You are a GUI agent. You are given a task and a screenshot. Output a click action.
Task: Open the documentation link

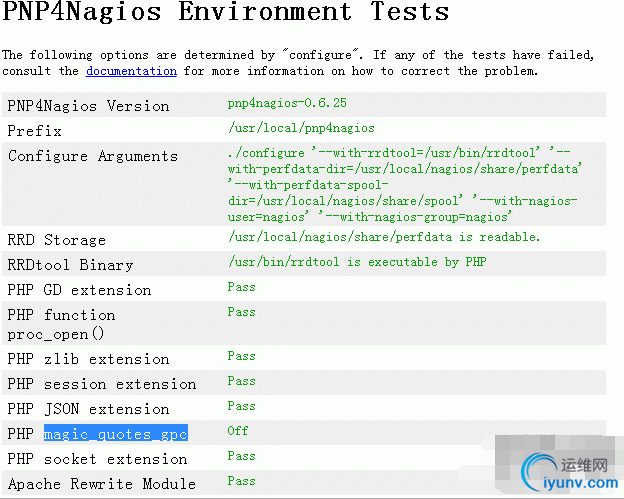click(x=131, y=71)
